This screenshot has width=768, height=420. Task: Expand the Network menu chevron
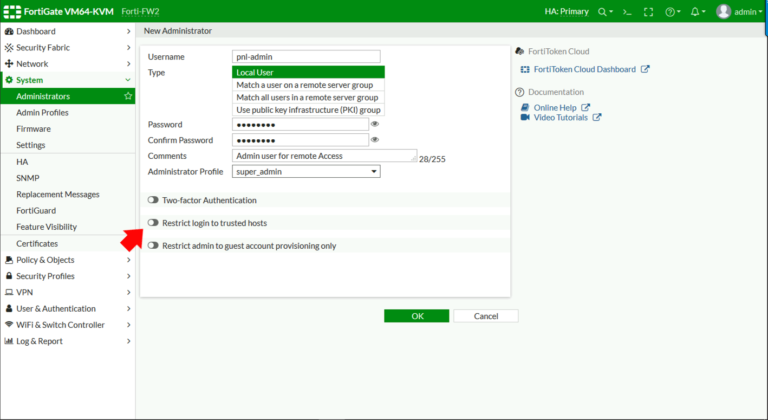[128, 64]
